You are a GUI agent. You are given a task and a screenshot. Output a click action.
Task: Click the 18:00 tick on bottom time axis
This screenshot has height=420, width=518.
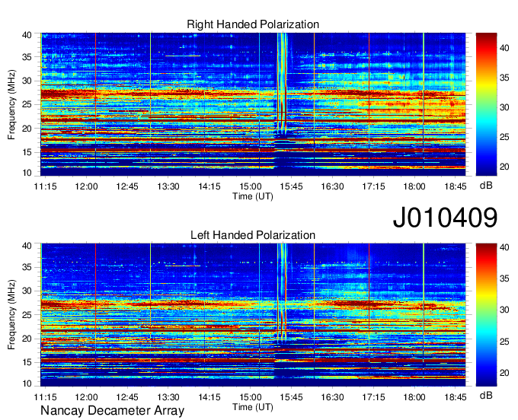pos(414,397)
